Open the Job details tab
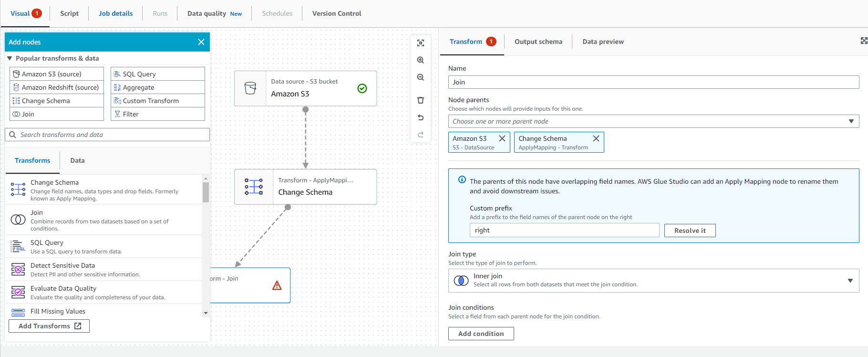Screen dimensions: 868x357 tap(116, 13)
